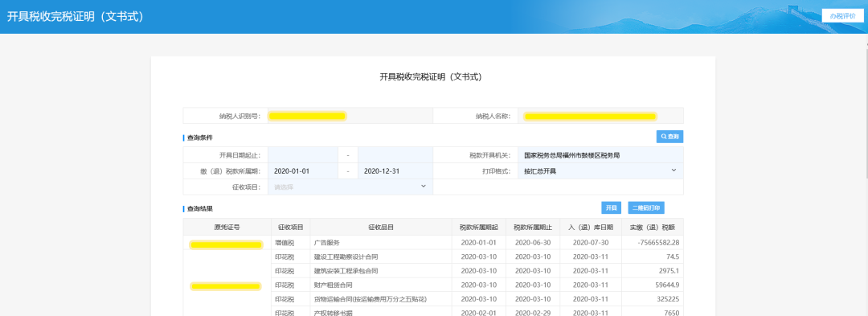Click the 开具日期 start date field
This screenshot has width=868, height=316.
pyautogui.click(x=303, y=155)
